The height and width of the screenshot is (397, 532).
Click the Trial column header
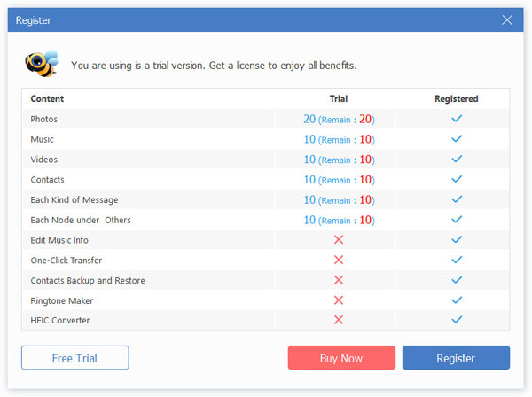339,98
